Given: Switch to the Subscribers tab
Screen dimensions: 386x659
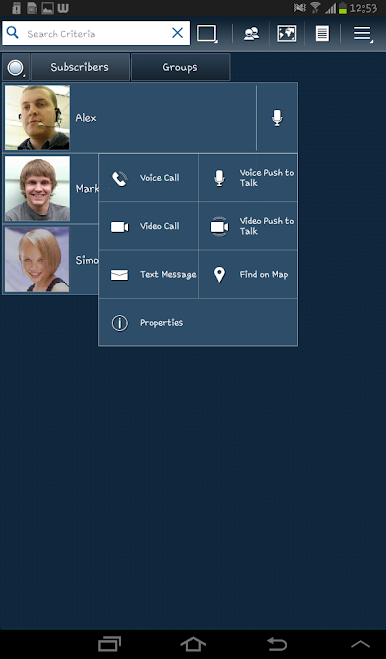Looking at the screenshot, I should tap(80, 67).
